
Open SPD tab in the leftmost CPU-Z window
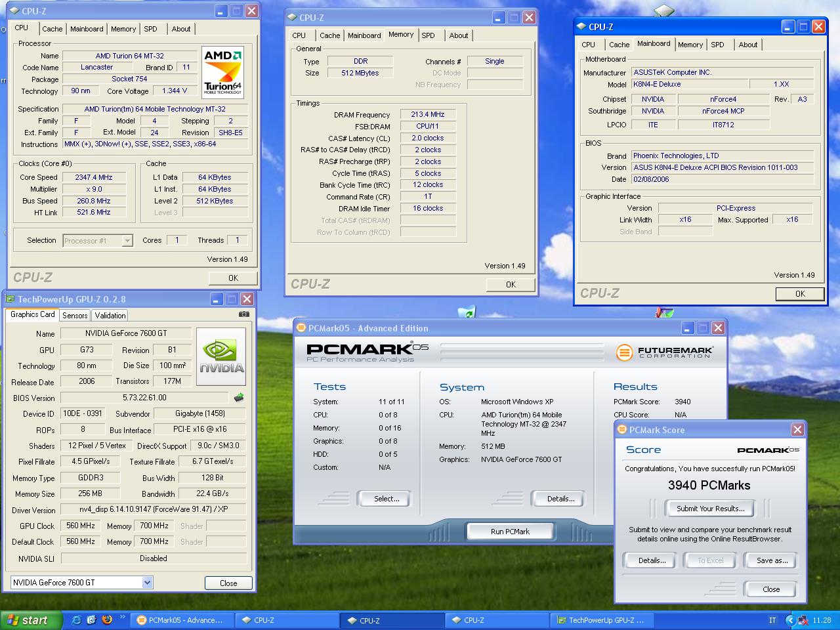tap(150, 29)
